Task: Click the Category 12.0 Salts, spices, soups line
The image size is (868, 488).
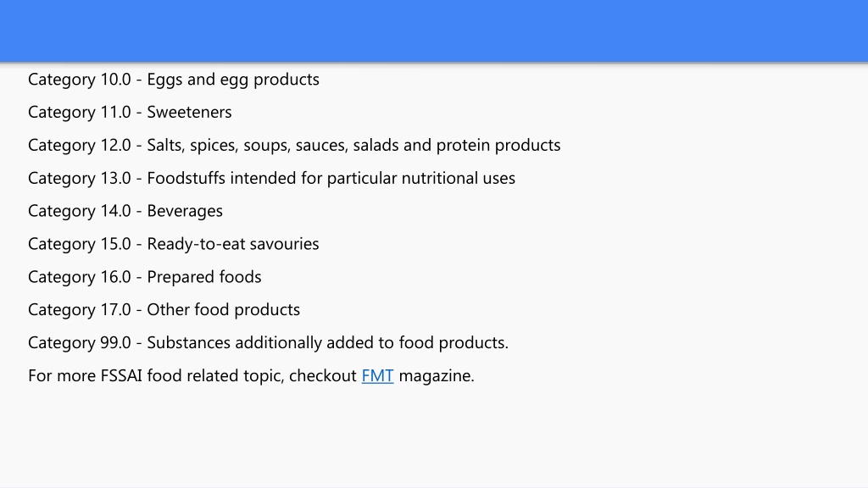Action: tap(294, 145)
